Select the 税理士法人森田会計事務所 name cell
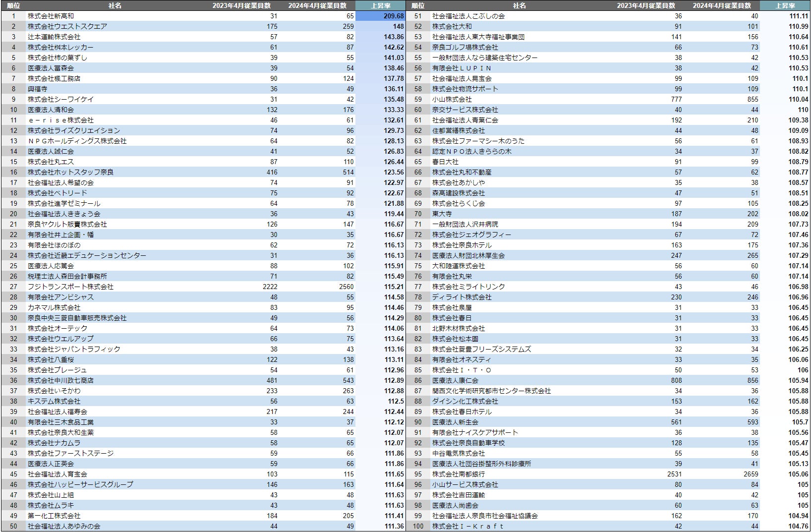This screenshot has height=532, width=811. pos(67,276)
